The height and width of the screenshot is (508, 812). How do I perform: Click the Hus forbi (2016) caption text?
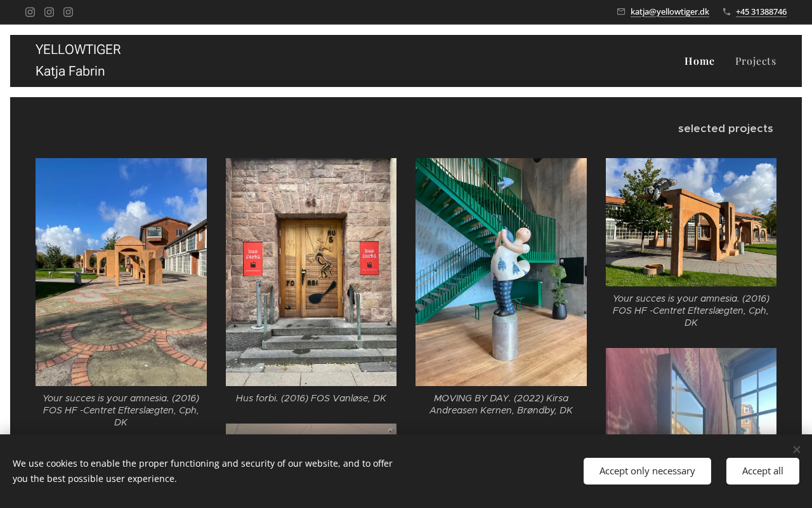[x=311, y=398]
